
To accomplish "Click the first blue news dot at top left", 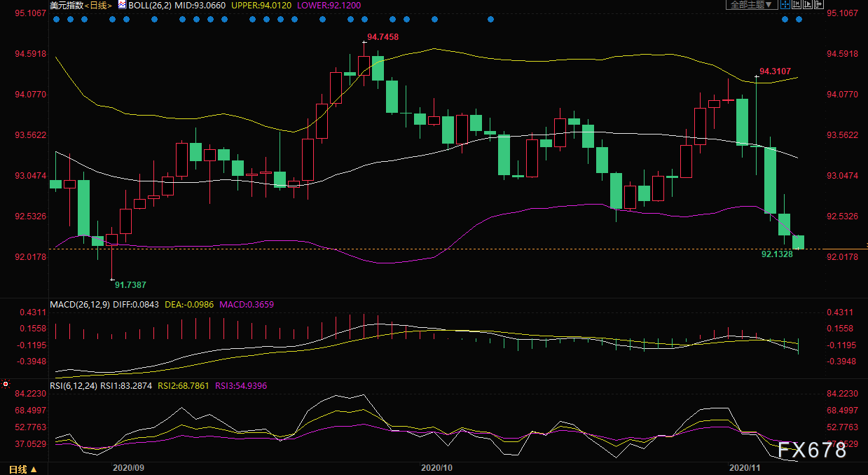I will tap(56, 19).
